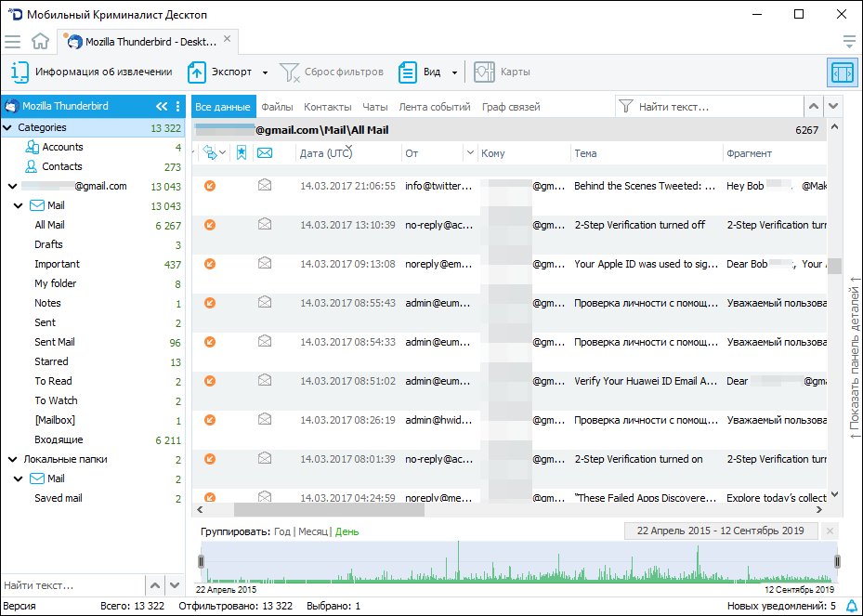Click the envelope read-status column header

pyautogui.click(x=265, y=153)
